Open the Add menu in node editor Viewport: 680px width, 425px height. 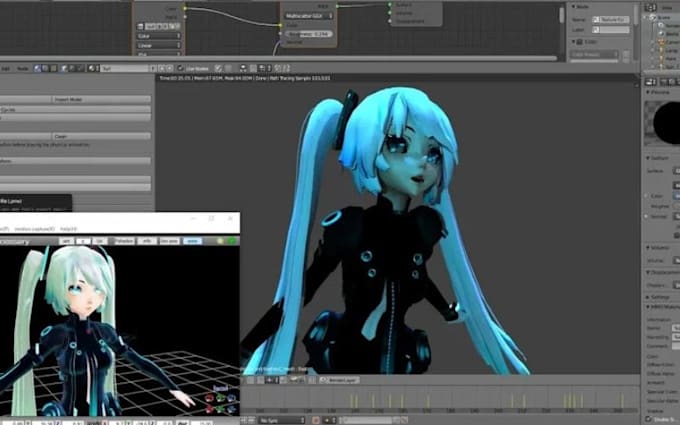pos(6,69)
